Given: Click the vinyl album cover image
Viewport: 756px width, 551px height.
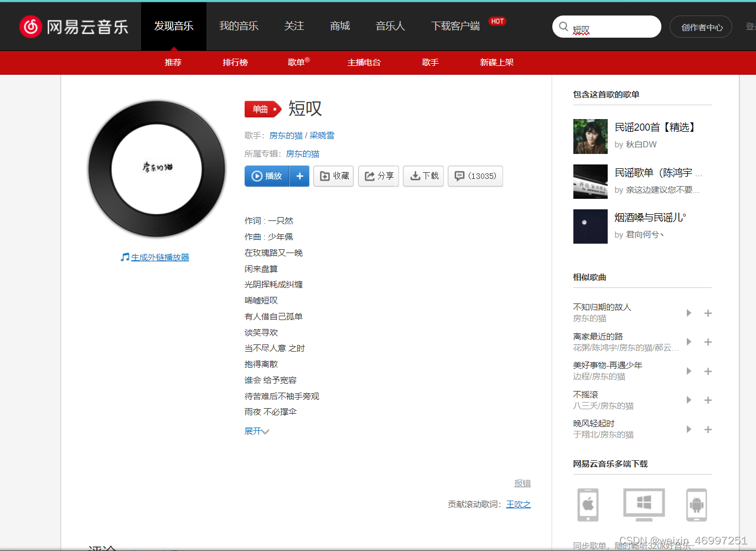Looking at the screenshot, I should click(157, 169).
